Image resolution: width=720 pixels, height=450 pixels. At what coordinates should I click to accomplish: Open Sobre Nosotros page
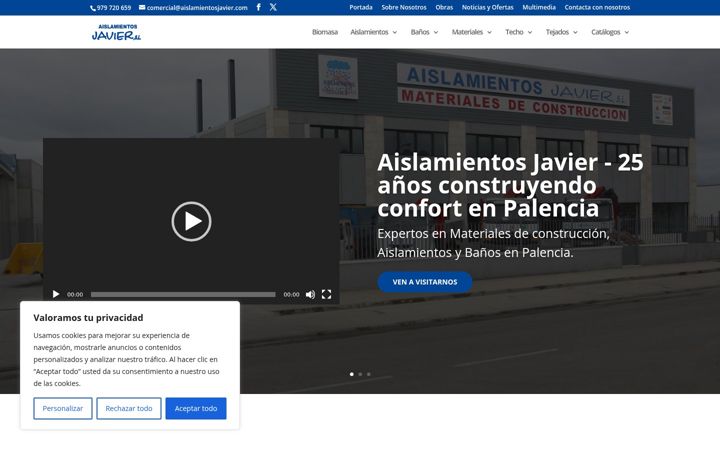click(x=404, y=7)
